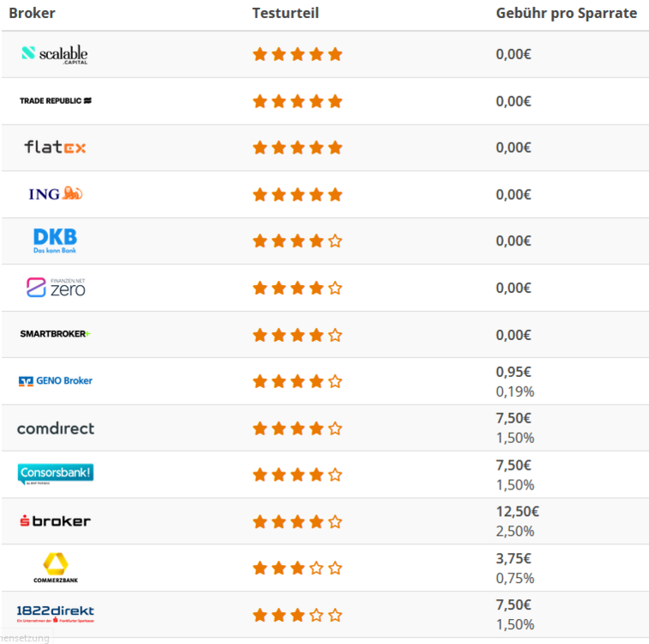Select the Smartbroker+ logo

(x=56, y=334)
